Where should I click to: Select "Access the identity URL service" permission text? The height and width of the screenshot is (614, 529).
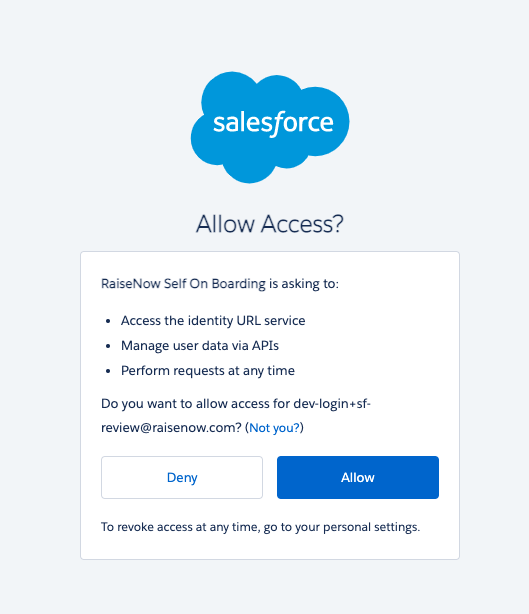pos(213,321)
